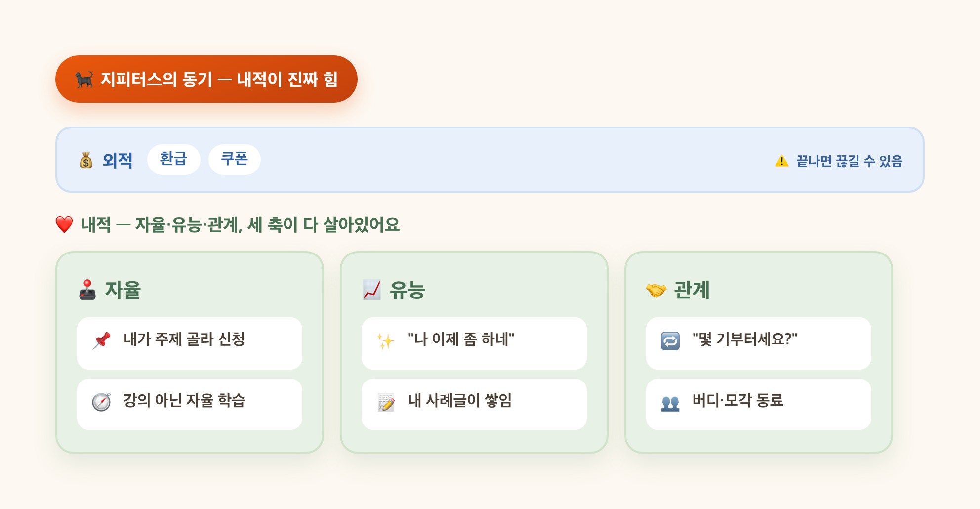
Task: Click the 관계 card title
Action: click(x=692, y=290)
